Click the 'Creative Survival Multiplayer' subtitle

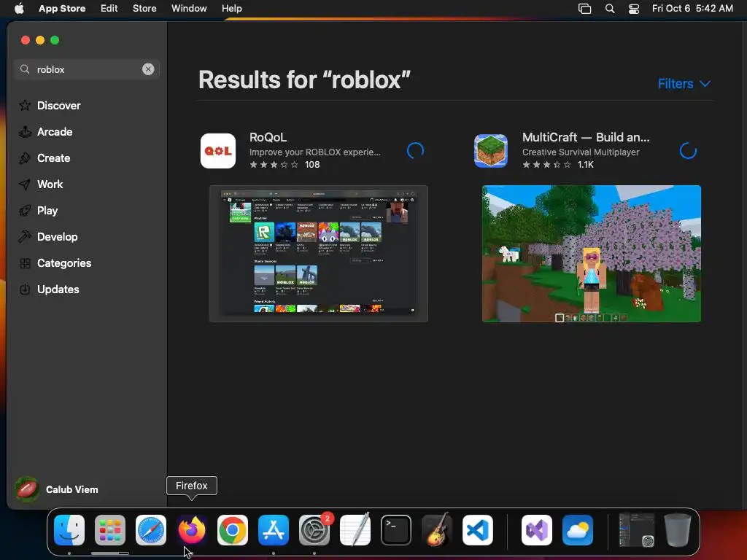point(581,152)
